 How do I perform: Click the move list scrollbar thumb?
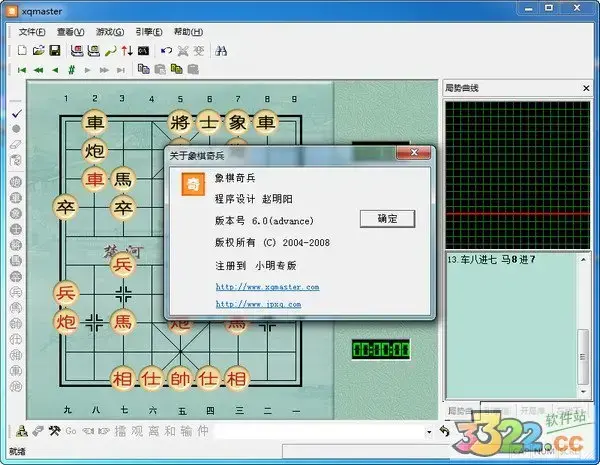click(583, 357)
